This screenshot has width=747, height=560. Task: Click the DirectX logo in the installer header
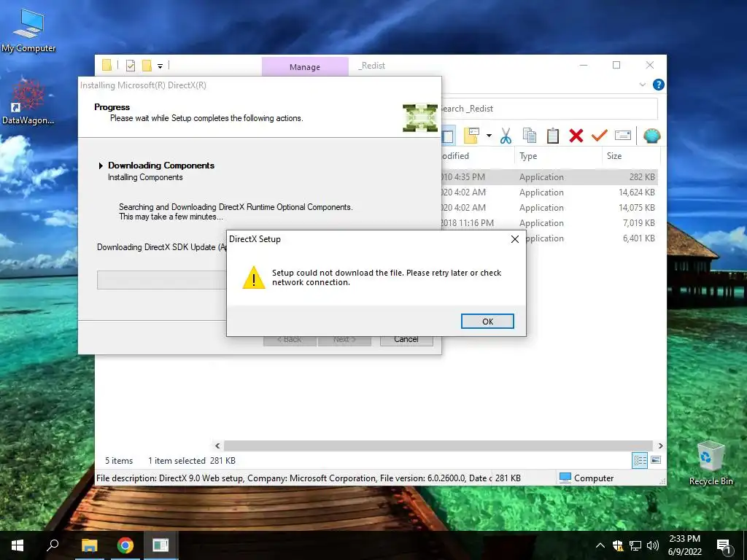coord(419,117)
